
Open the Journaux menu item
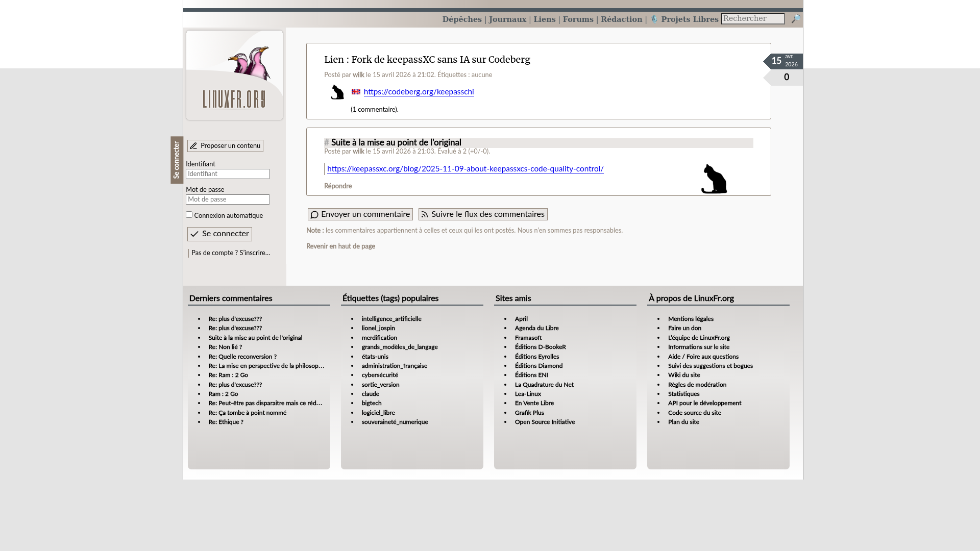coord(507,19)
